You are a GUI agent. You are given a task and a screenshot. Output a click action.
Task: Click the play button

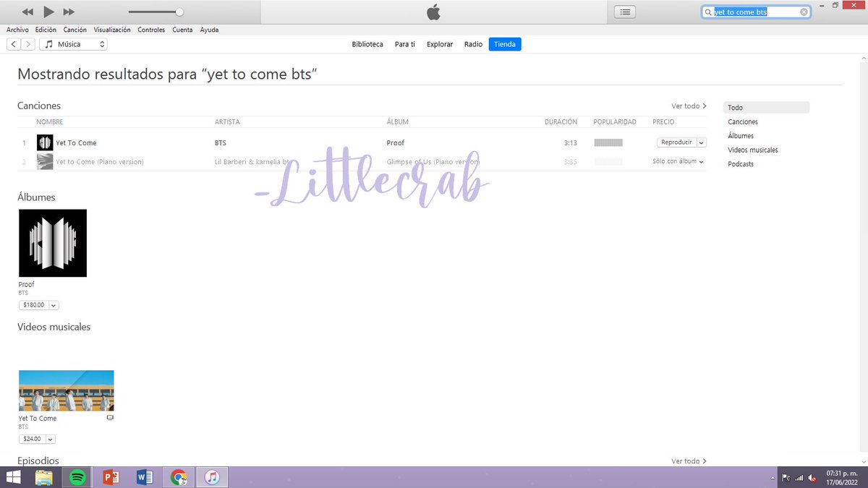tap(48, 12)
